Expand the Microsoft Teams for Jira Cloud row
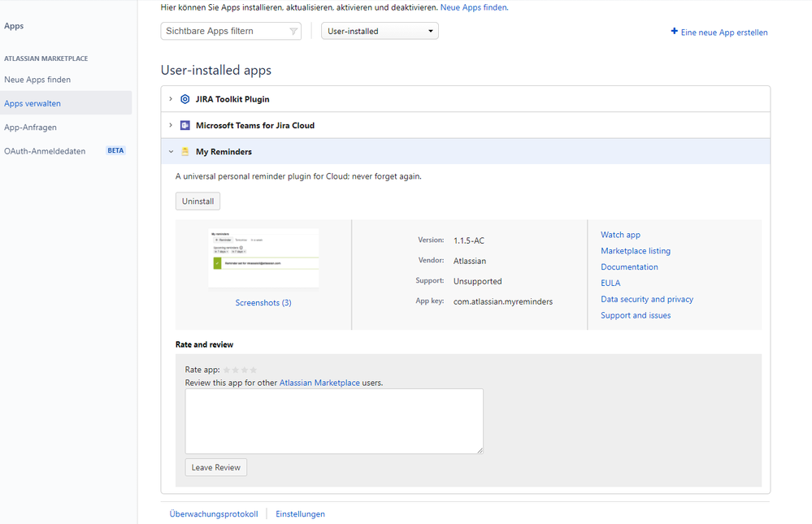The height and width of the screenshot is (524, 812). point(171,125)
